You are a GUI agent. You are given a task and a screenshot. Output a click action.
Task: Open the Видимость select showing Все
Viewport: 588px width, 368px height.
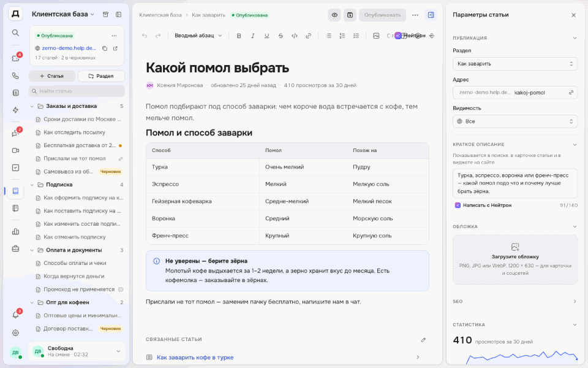point(515,121)
